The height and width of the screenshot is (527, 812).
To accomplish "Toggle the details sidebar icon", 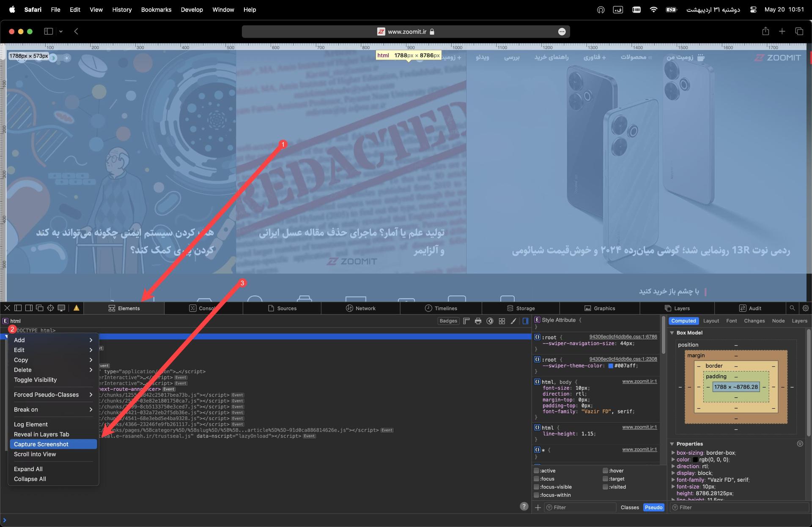I will [525, 321].
